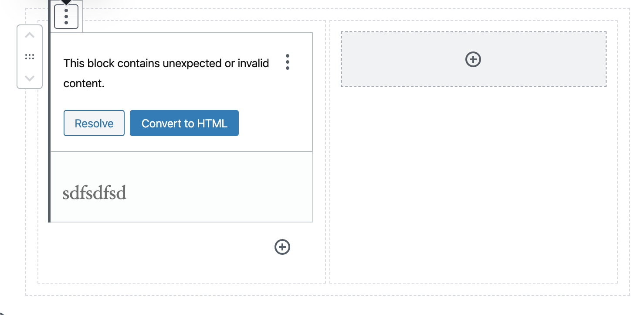Open the kebab icon beside the invalid content message
Screen dimensions: 644x315
click(x=288, y=62)
